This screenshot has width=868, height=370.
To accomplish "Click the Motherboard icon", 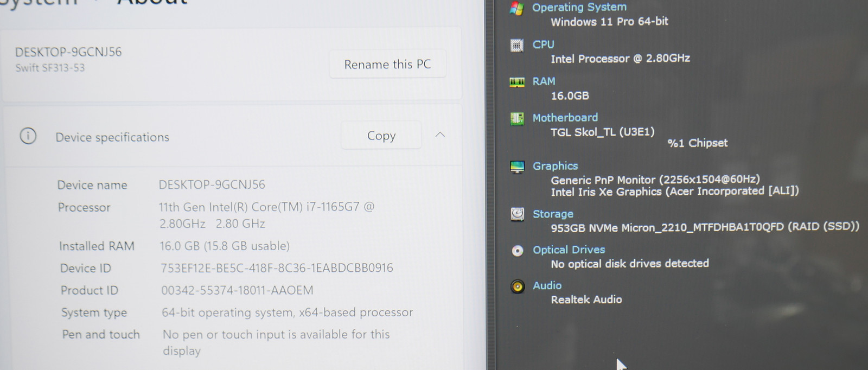I will 517,118.
